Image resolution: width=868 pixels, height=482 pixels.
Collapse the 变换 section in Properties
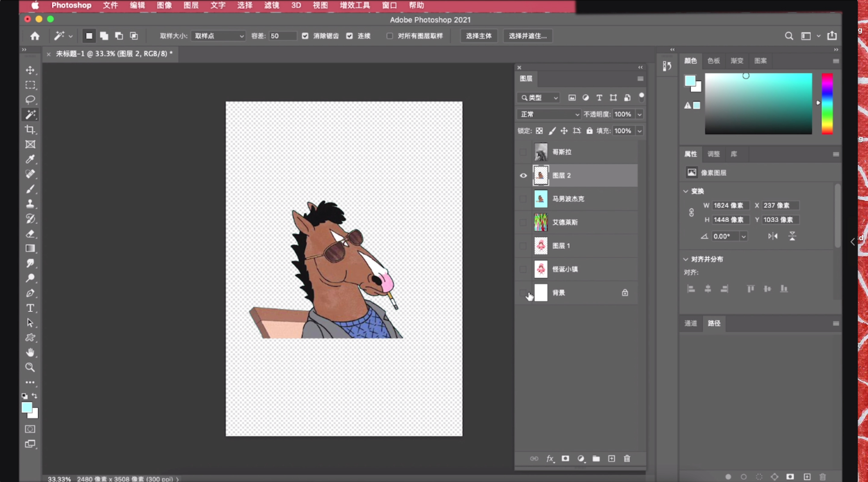[686, 191]
